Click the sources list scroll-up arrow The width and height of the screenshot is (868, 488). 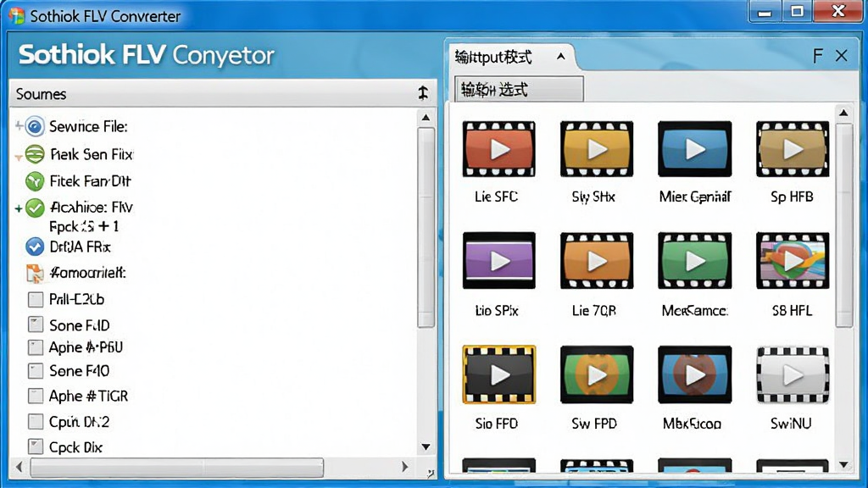[x=426, y=117]
